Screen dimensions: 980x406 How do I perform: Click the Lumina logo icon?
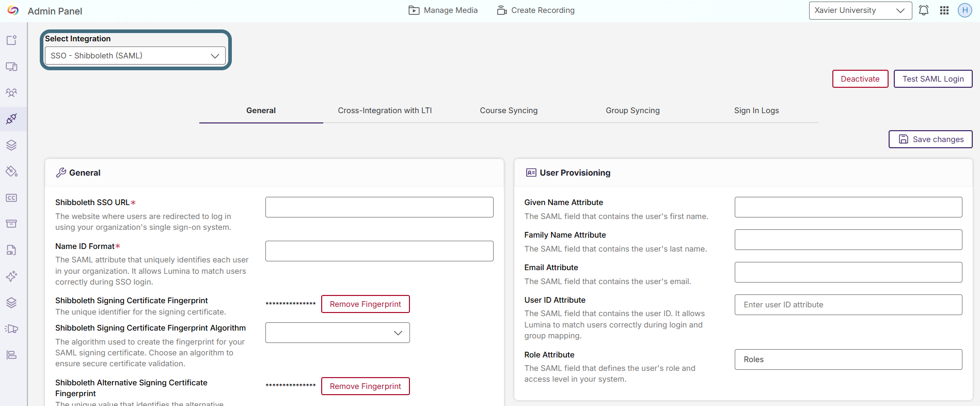point(13,10)
